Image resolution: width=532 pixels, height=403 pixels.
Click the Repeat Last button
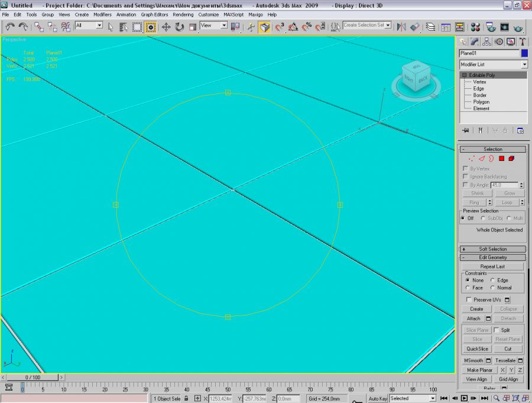[492, 266]
